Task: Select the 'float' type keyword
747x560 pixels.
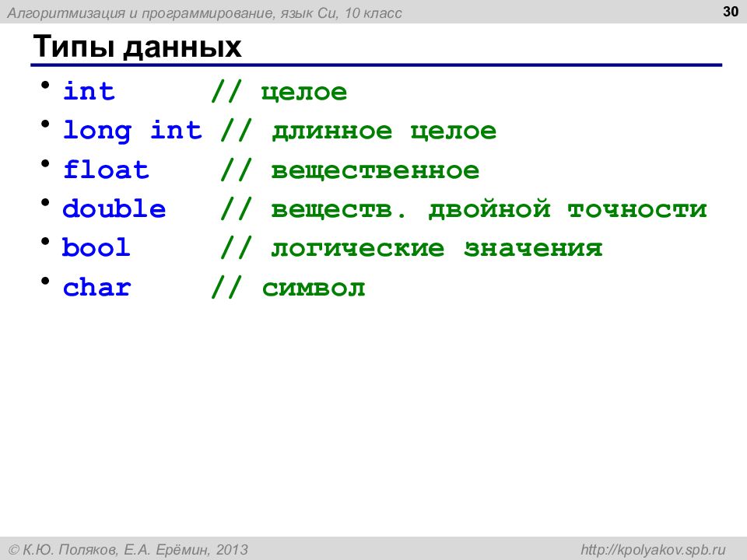Action: point(106,170)
